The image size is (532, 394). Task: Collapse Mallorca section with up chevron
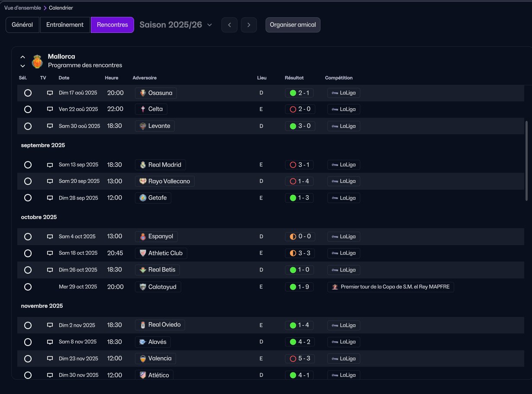pyautogui.click(x=23, y=57)
